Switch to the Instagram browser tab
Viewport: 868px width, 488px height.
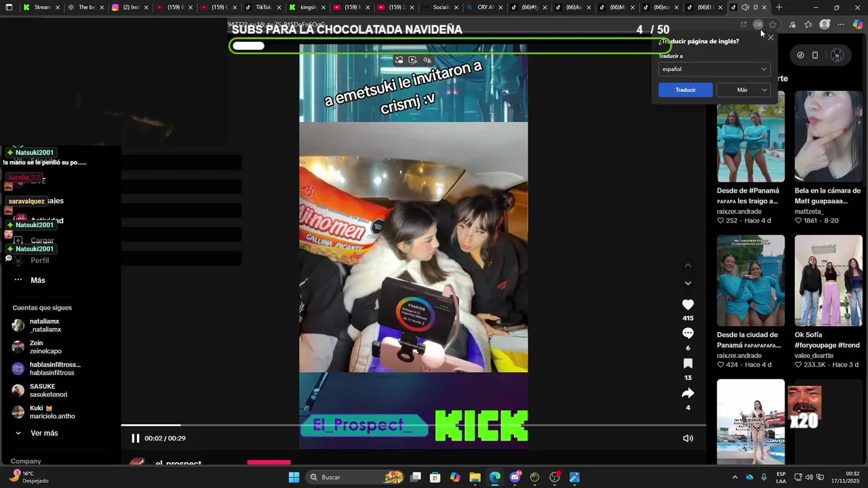pos(130,7)
